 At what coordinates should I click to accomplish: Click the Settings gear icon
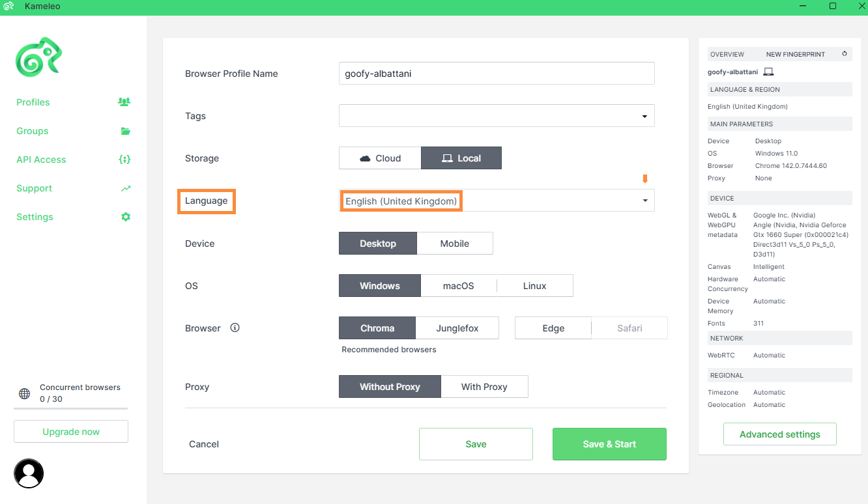pyautogui.click(x=126, y=217)
